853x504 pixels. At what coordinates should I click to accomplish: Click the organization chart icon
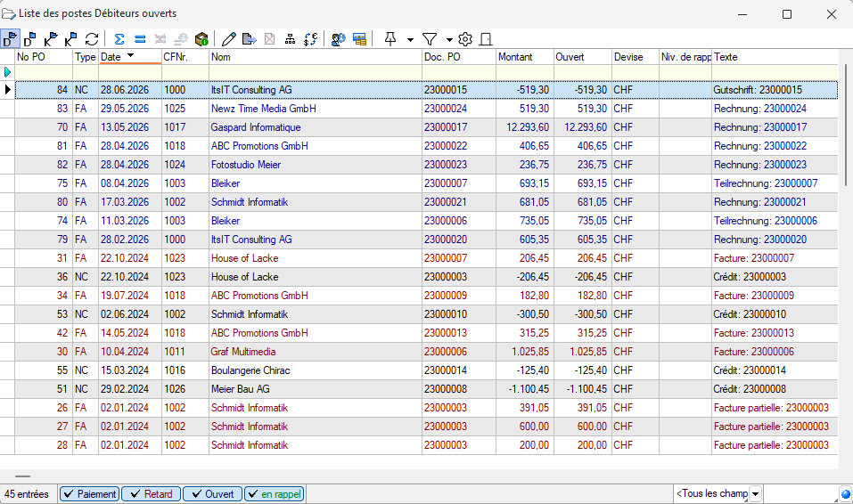[290, 39]
